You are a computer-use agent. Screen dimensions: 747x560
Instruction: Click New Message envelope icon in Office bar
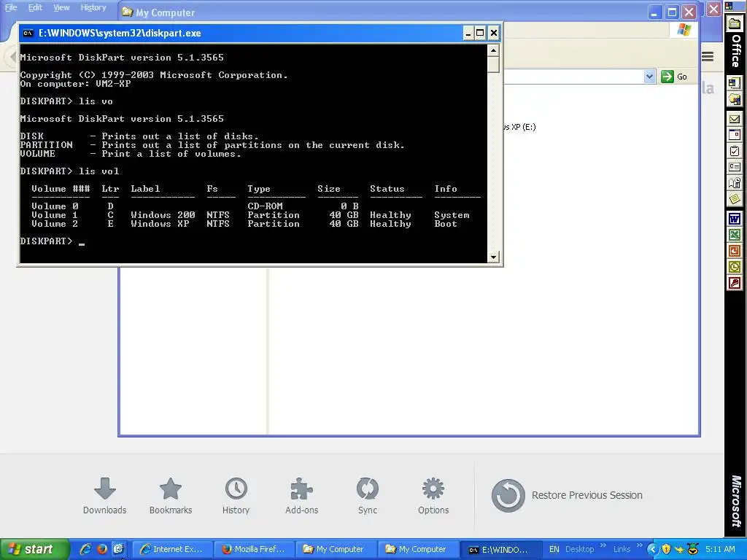[734, 119]
